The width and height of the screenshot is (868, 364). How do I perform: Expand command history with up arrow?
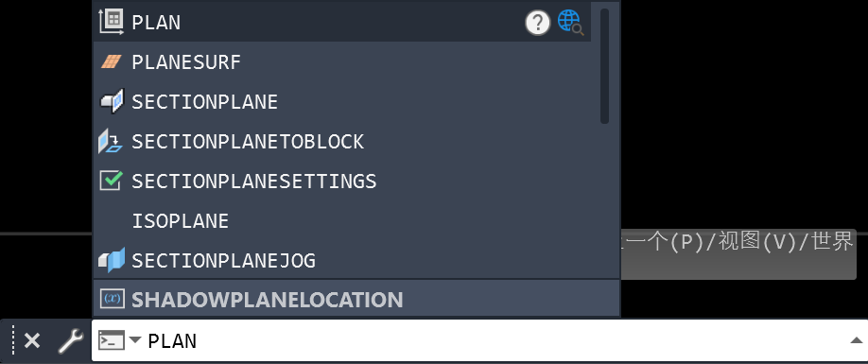pyautogui.click(x=857, y=340)
